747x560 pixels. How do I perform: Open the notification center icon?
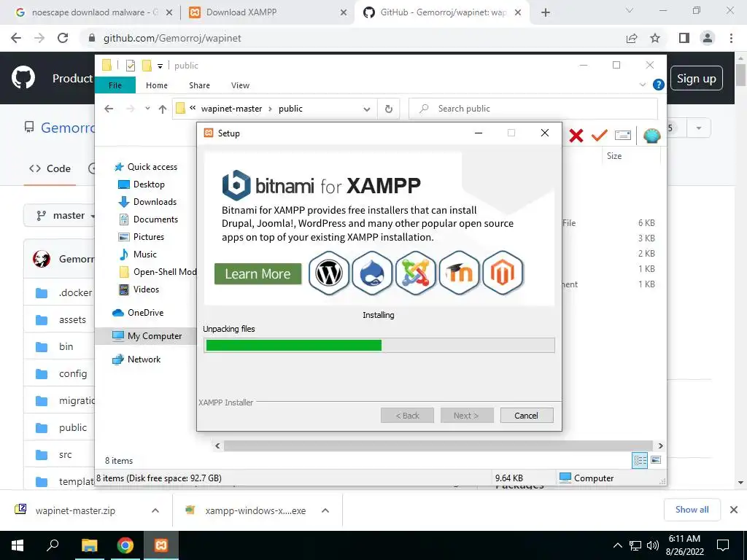723,545
